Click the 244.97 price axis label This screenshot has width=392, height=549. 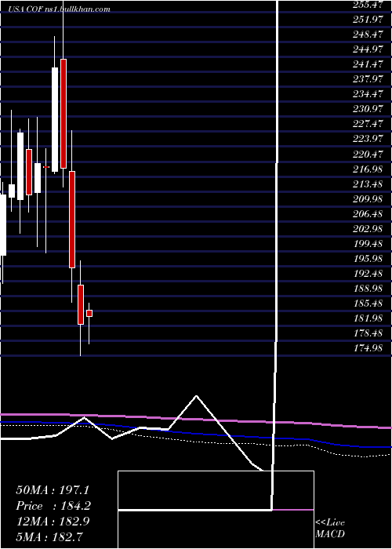pyautogui.click(x=368, y=49)
